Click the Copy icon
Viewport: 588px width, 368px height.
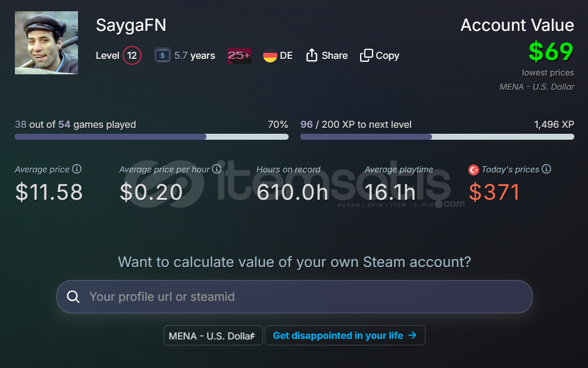pyautogui.click(x=366, y=55)
